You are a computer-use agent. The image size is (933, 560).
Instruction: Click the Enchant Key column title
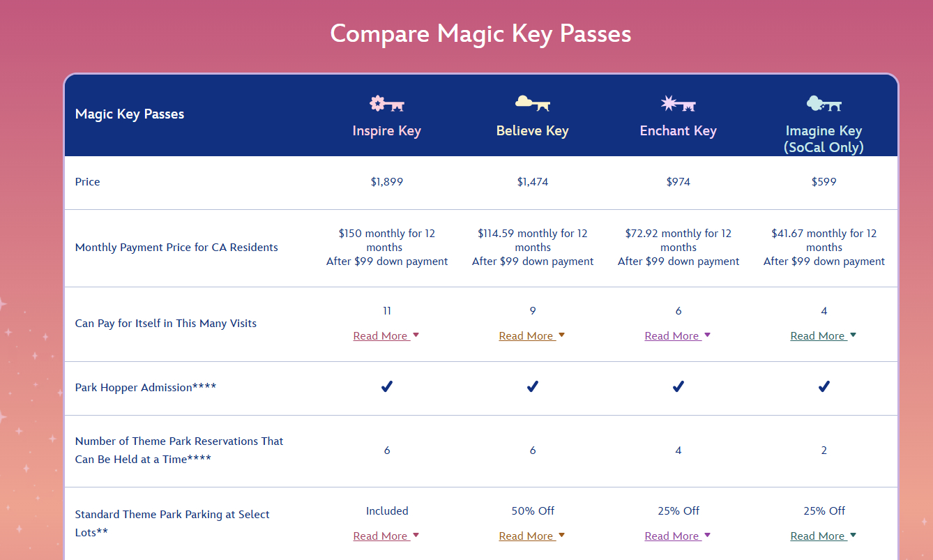coord(678,131)
